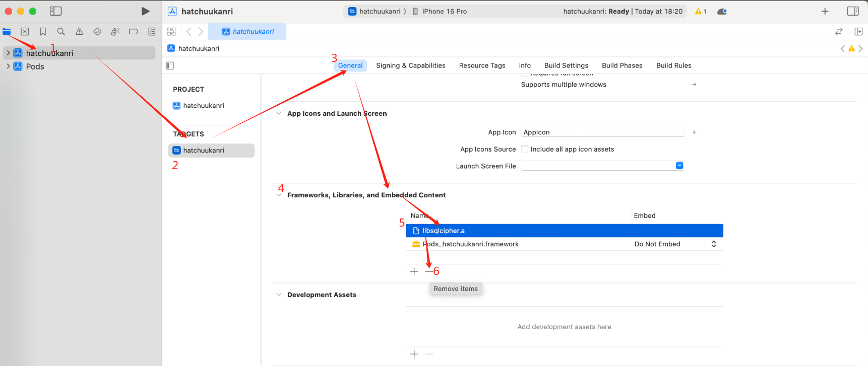The width and height of the screenshot is (868, 366).
Task: Open the Launch Screen File dropdown
Action: pyautogui.click(x=679, y=166)
